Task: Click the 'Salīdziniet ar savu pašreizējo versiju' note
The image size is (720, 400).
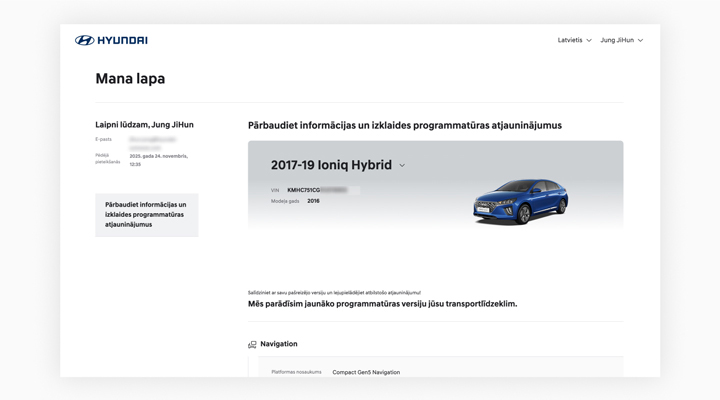Action: point(334,292)
